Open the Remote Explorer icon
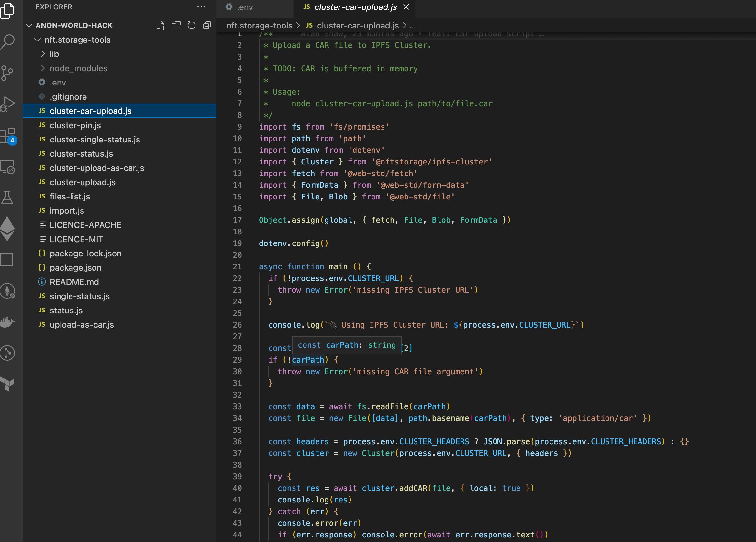 (7, 167)
